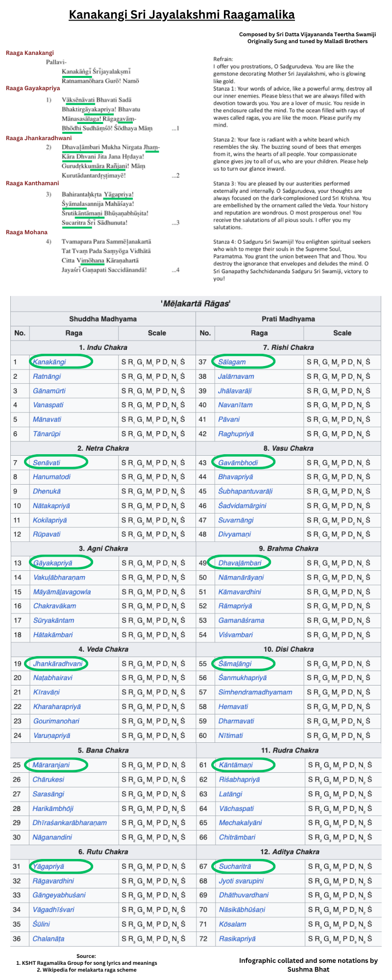Open the Dhavaḷāmbari raga link
392x980 pixels.
click(240, 563)
